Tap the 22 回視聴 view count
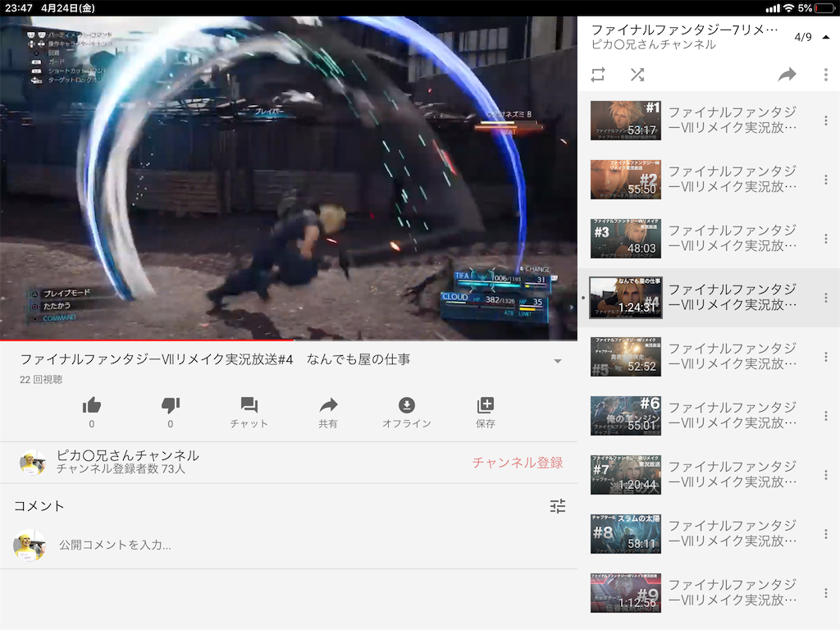 tap(41, 379)
